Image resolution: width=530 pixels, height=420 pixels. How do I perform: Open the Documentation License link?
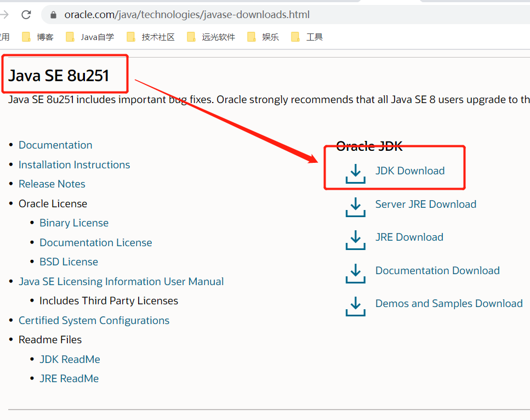coord(96,242)
